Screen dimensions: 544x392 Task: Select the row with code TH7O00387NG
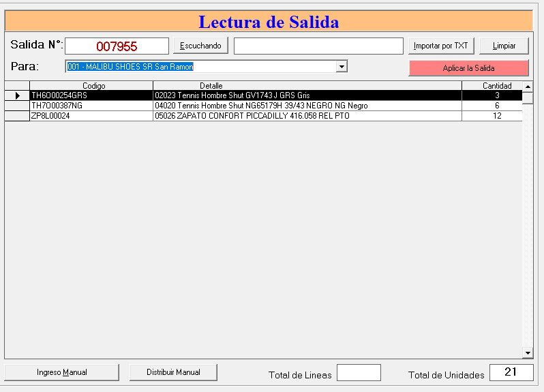[91, 106]
